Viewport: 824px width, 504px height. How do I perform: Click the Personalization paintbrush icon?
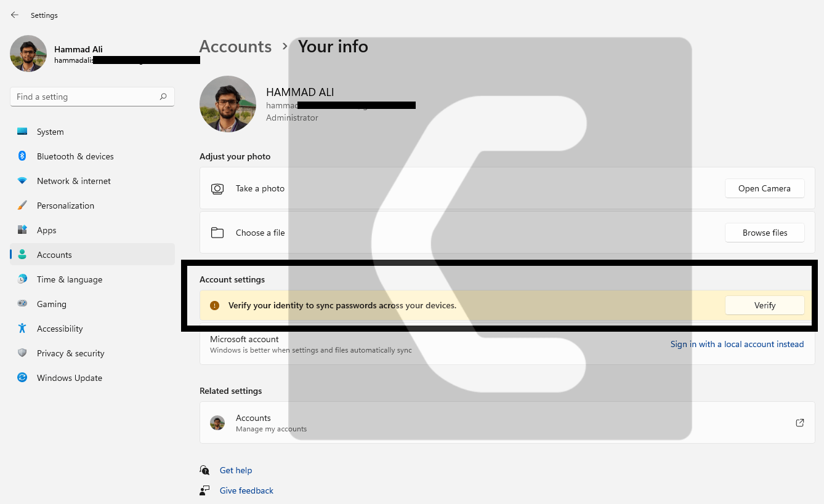click(22, 206)
